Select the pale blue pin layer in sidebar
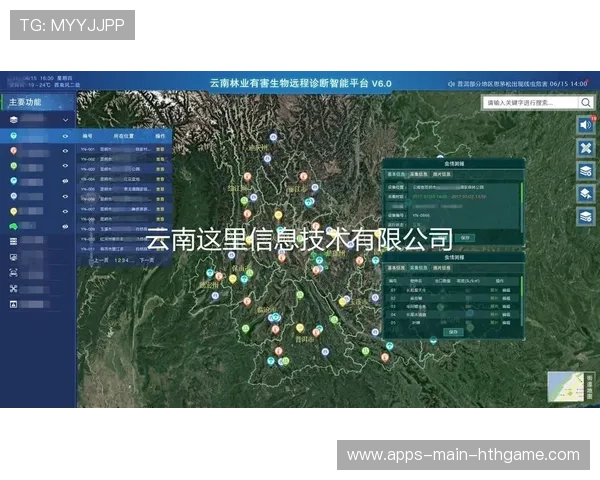 (14, 196)
